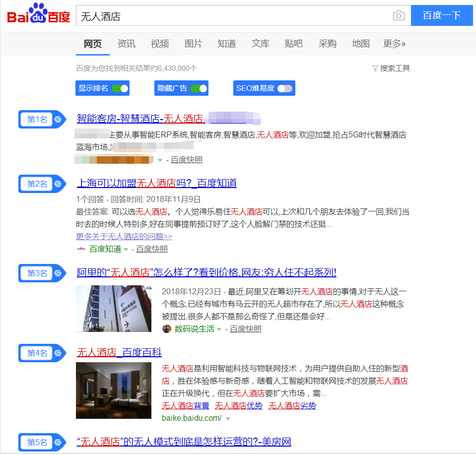Switch to the 视频 tab
This screenshot has height=455, width=476.
pos(160,44)
